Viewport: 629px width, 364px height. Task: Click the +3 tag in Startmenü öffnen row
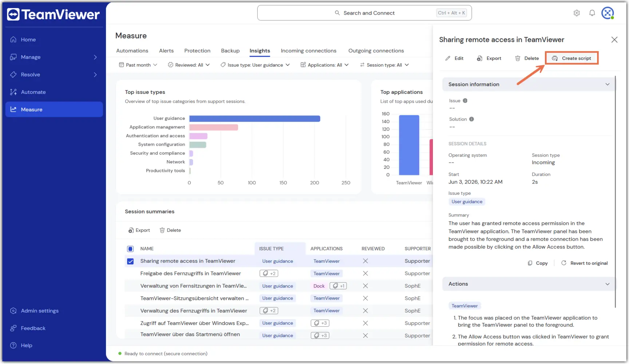(320, 336)
